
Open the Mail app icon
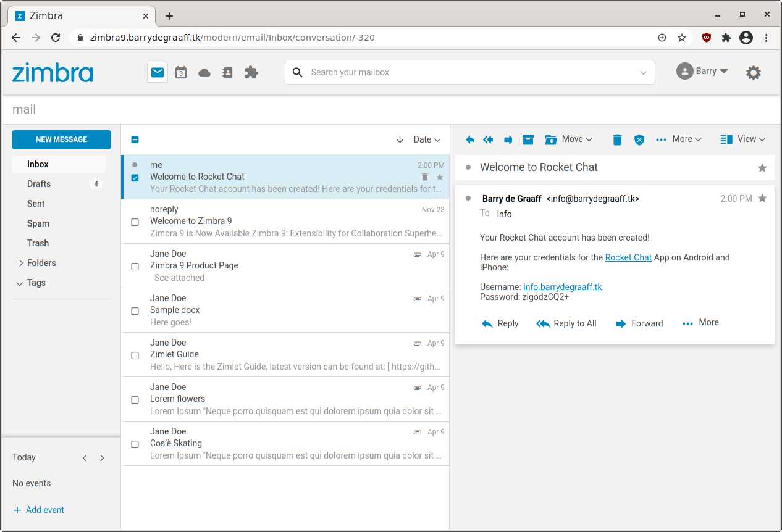pyautogui.click(x=158, y=72)
